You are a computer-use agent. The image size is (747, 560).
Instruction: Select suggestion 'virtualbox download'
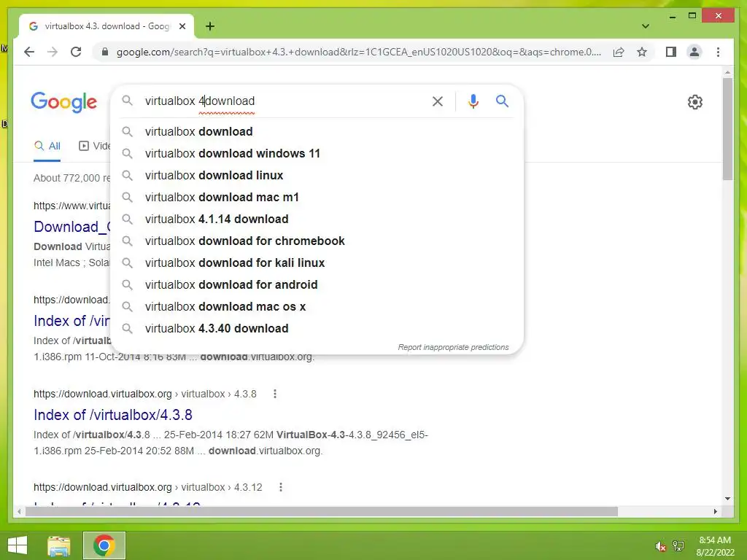(317, 131)
